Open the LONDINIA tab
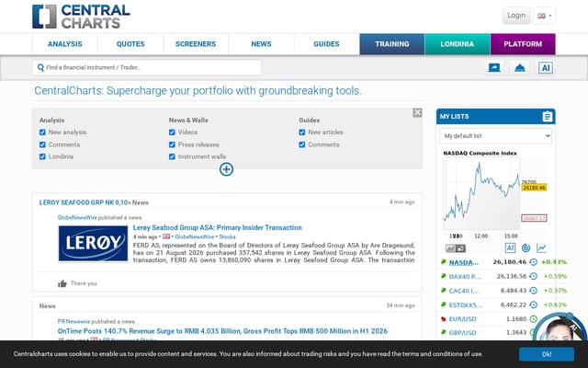 pos(458,44)
